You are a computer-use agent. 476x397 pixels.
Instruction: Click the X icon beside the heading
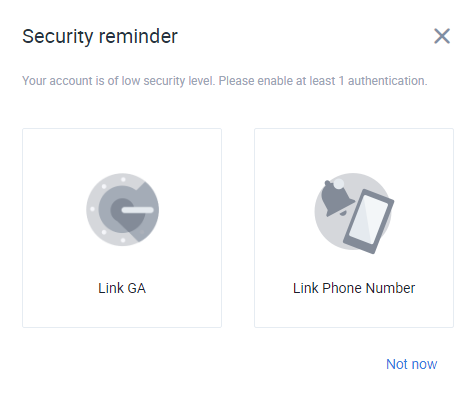(x=442, y=36)
